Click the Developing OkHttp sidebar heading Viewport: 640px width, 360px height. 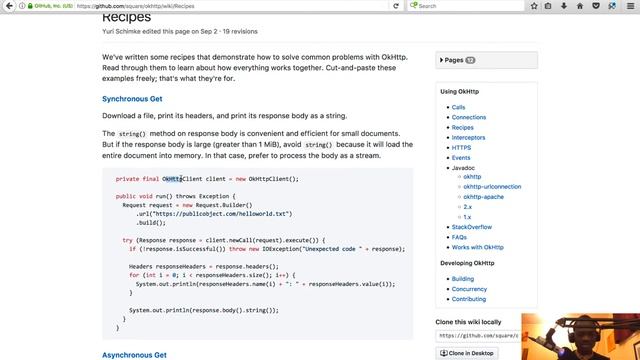tap(467, 263)
